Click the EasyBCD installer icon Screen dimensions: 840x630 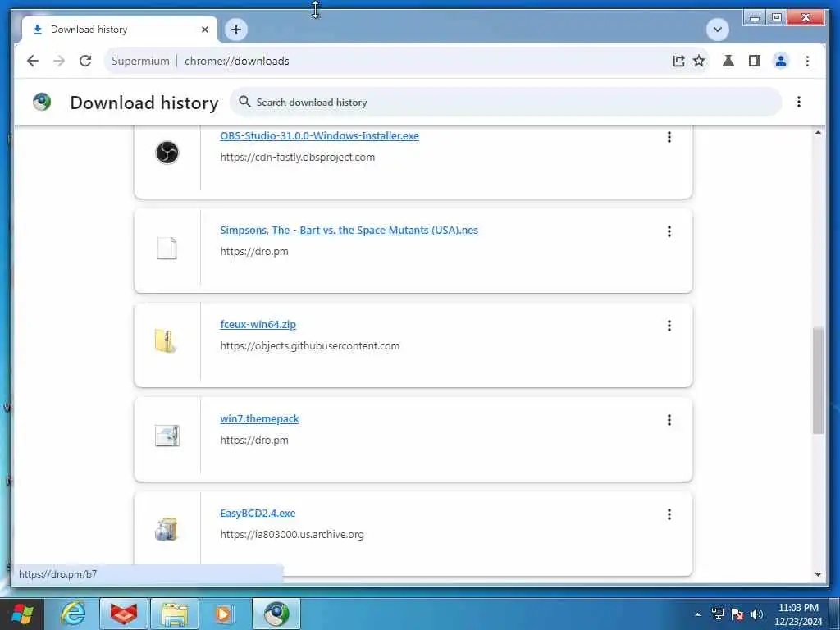167,529
